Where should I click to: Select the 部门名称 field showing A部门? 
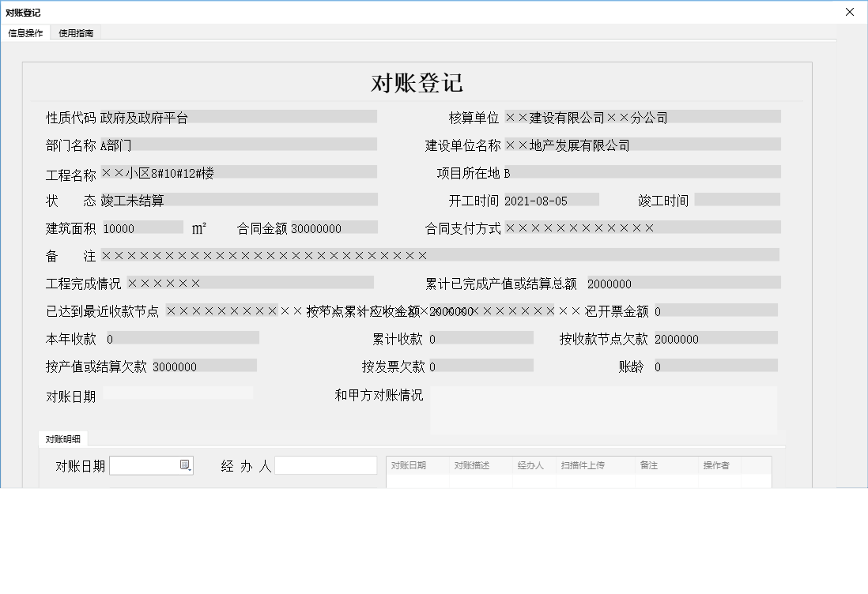pos(237,144)
